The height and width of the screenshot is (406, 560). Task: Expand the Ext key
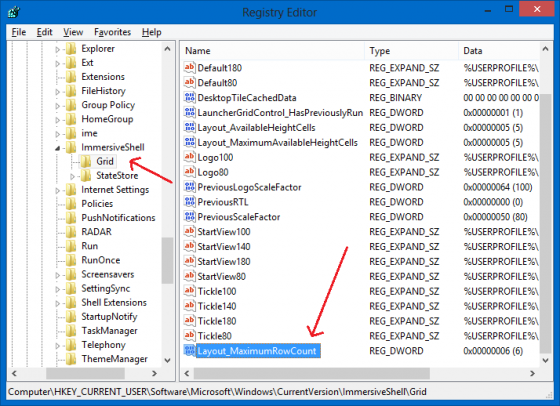(57, 64)
